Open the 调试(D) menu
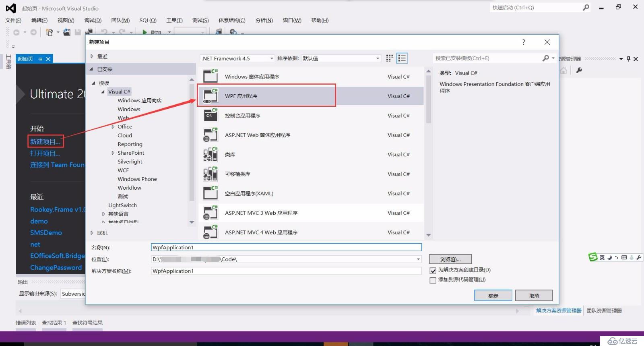 point(93,21)
